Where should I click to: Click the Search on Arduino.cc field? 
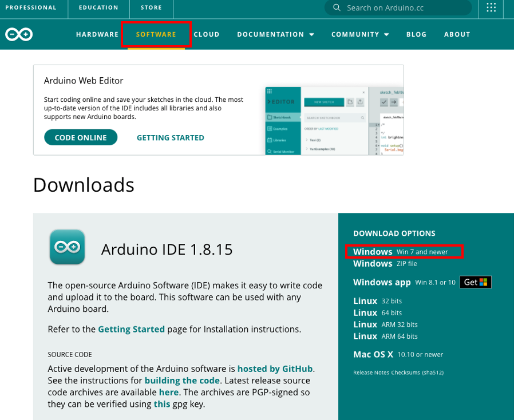pos(398,7)
